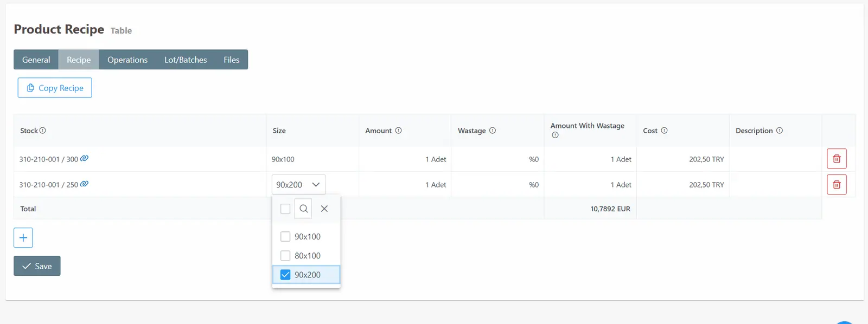Switch to the Operations tab

click(127, 60)
